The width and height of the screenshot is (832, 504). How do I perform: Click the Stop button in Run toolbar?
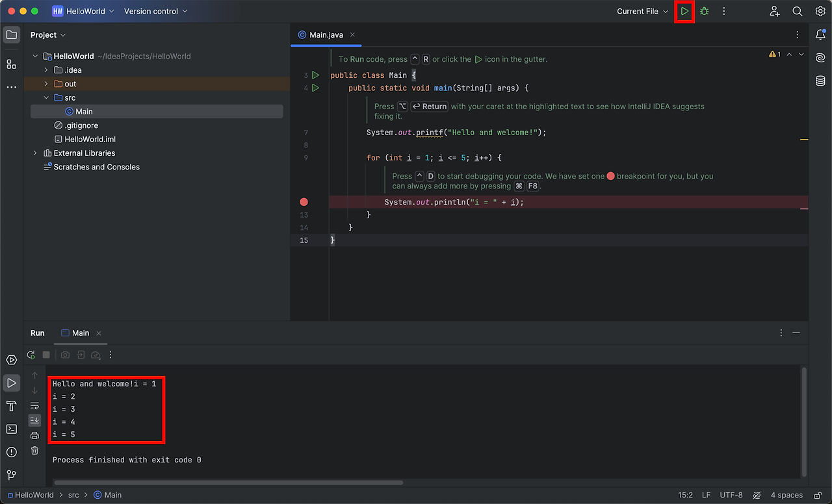point(46,355)
